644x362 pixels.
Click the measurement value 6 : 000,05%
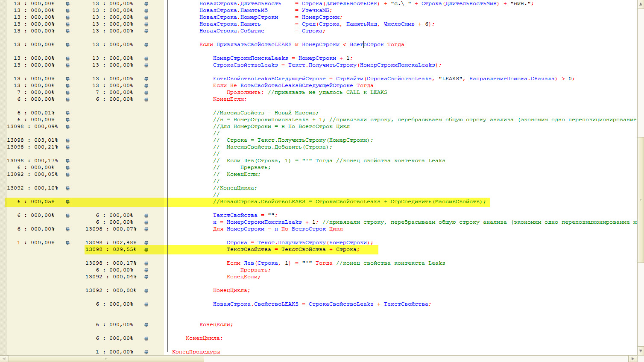tap(36, 202)
